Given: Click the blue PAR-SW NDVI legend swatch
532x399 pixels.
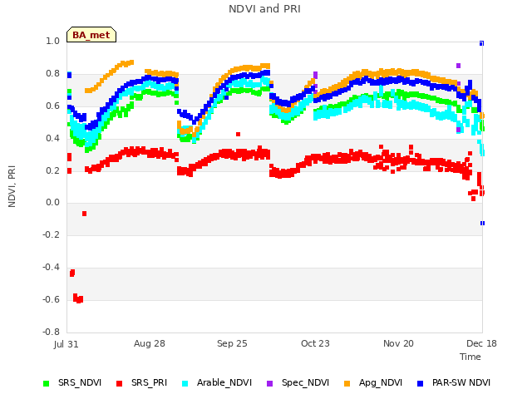Looking at the screenshot, I should pyautogui.click(x=420, y=383).
